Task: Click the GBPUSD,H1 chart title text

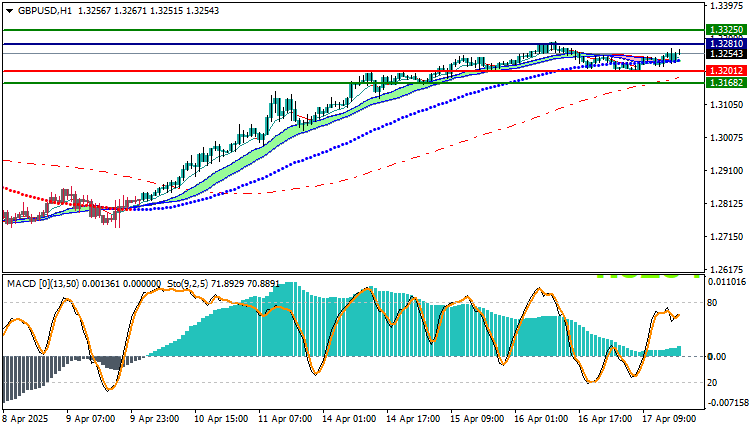Action: click(45, 11)
